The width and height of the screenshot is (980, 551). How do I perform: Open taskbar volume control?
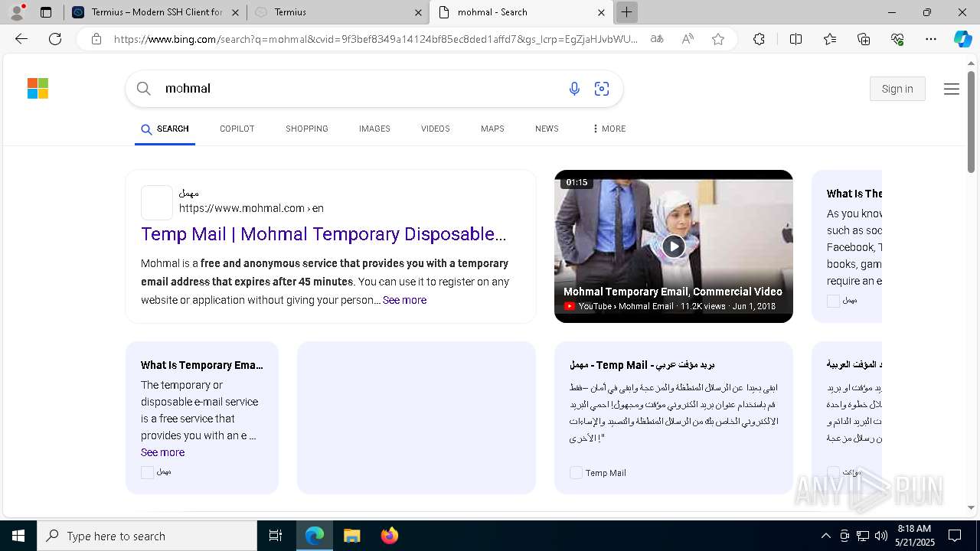coord(880,536)
